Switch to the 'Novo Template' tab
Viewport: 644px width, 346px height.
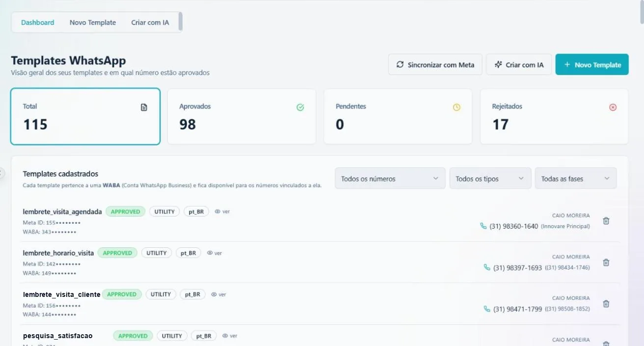click(x=93, y=23)
